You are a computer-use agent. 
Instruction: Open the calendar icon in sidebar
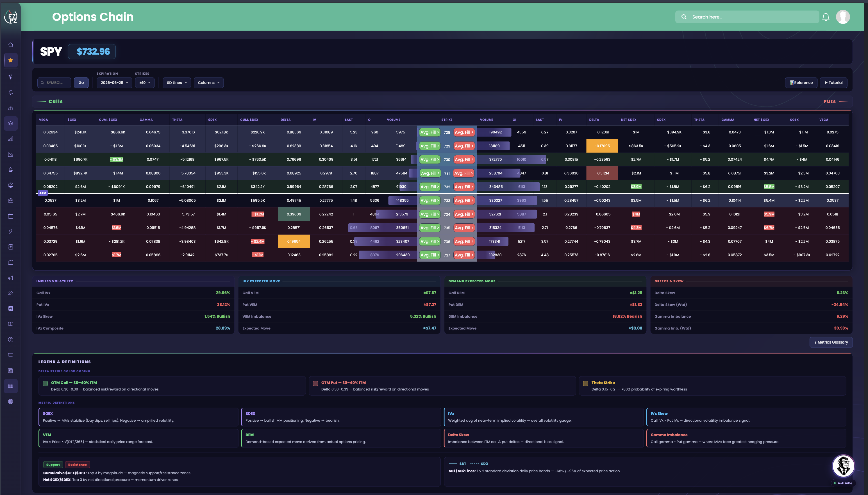(x=11, y=216)
